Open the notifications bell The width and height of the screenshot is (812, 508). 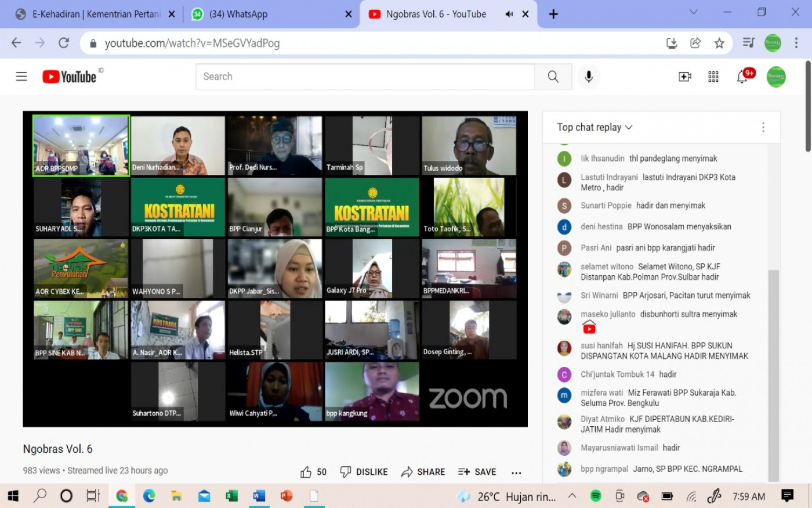(x=742, y=77)
